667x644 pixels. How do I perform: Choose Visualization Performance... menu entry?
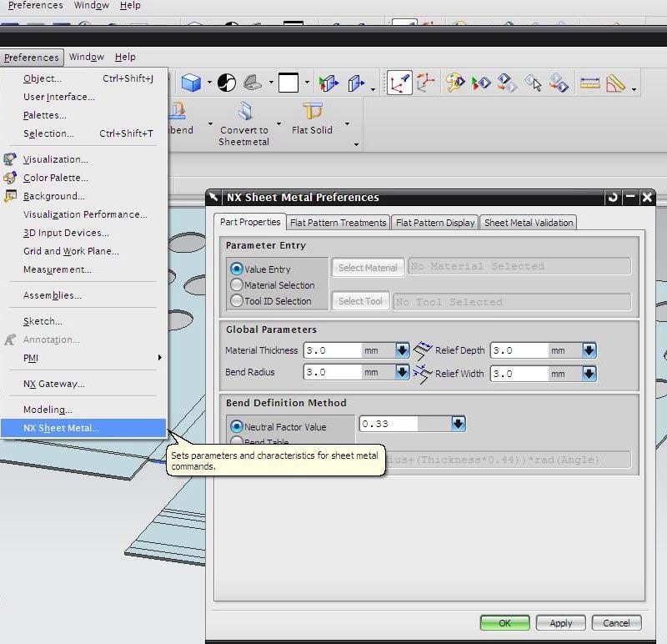(83, 214)
